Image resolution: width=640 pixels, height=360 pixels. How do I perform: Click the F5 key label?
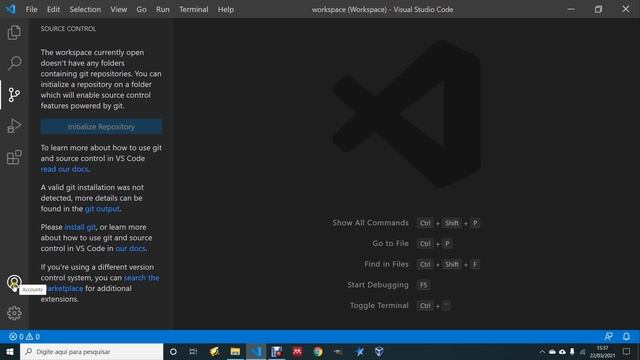(424, 285)
